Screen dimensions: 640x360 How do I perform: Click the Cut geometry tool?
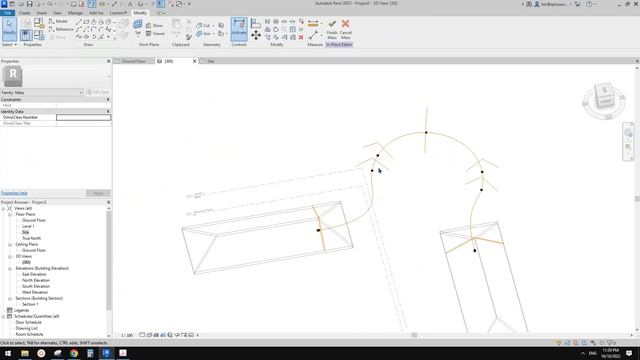(x=203, y=25)
